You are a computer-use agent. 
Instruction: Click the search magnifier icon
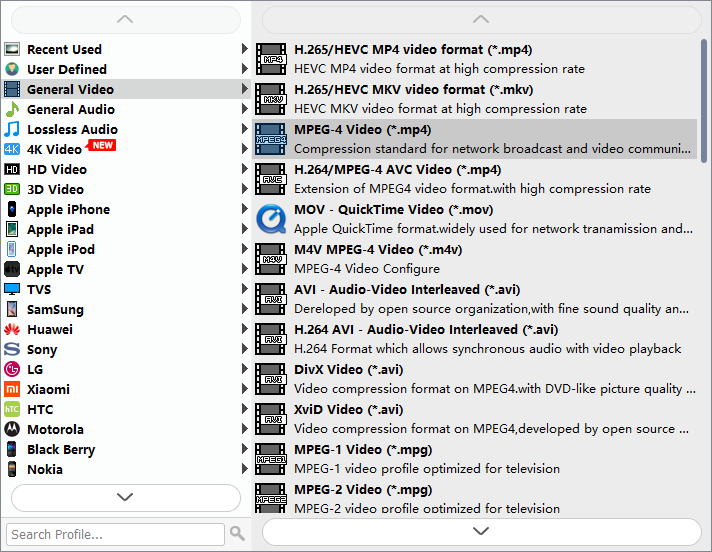(237, 533)
